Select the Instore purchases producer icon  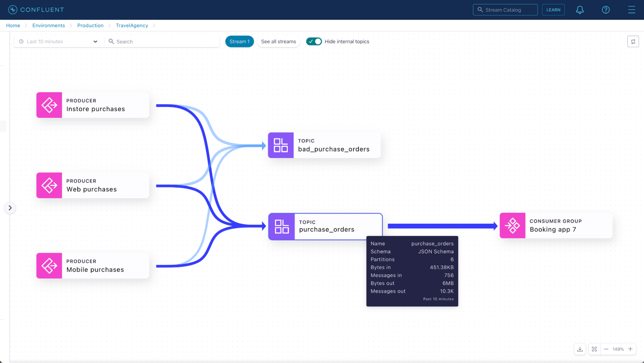click(49, 105)
